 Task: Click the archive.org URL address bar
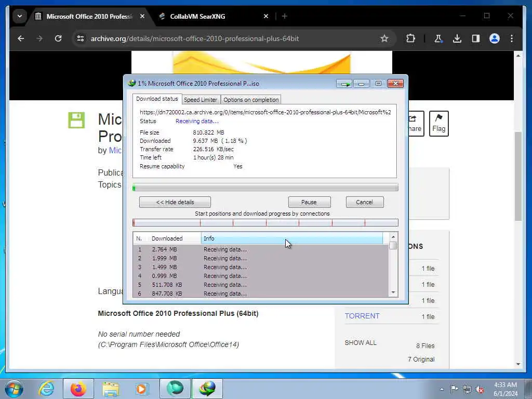195,38
